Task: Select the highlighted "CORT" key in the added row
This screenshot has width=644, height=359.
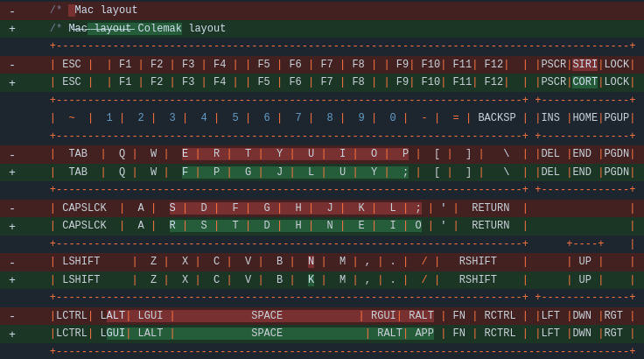Action: pyautogui.click(x=584, y=81)
